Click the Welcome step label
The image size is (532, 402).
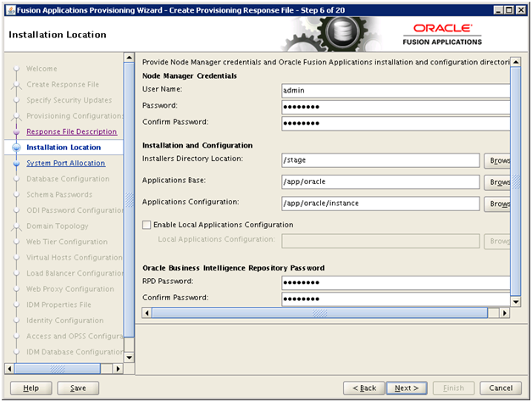42,69
